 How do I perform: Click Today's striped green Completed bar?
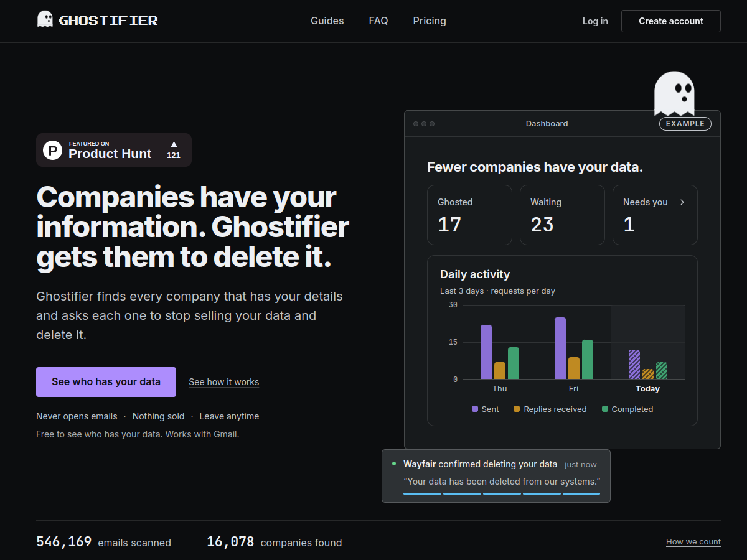[x=662, y=371]
